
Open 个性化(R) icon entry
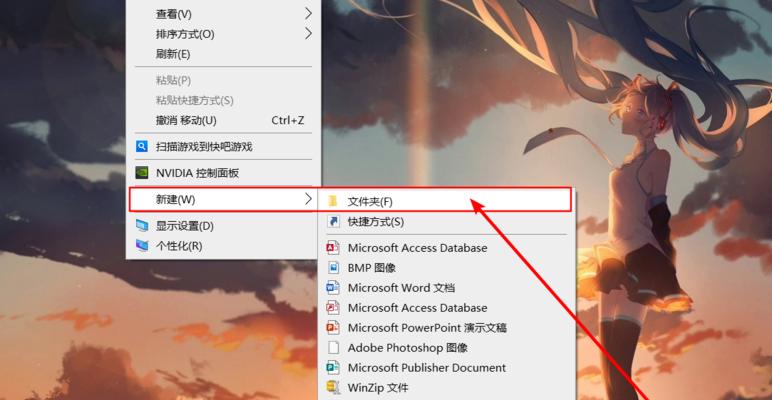[x=142, y=245]
